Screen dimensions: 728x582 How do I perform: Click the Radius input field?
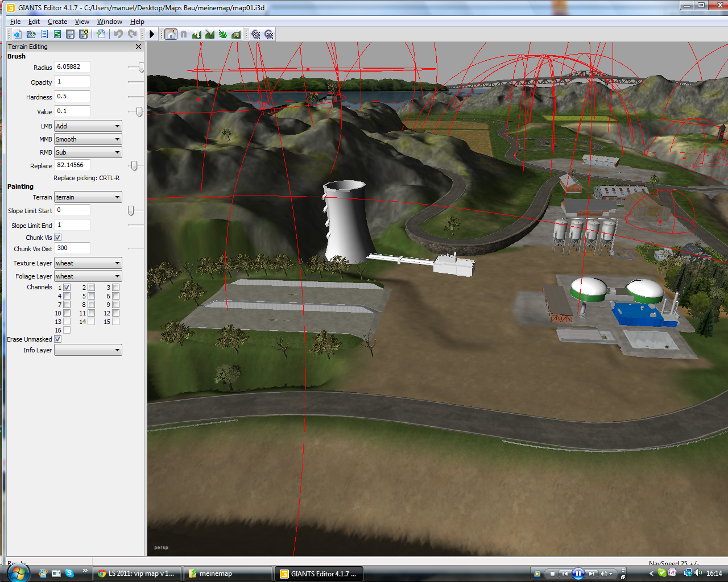click(72, 67)
